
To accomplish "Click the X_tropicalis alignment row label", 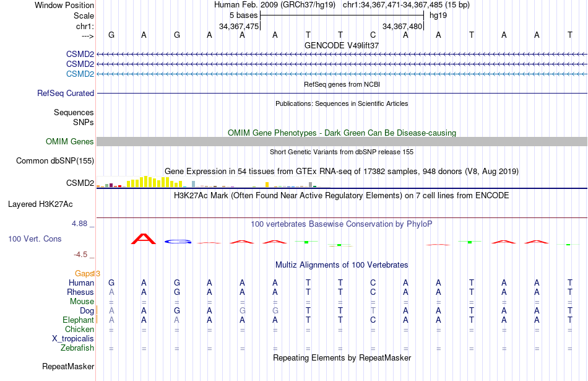I will [73, 339].
